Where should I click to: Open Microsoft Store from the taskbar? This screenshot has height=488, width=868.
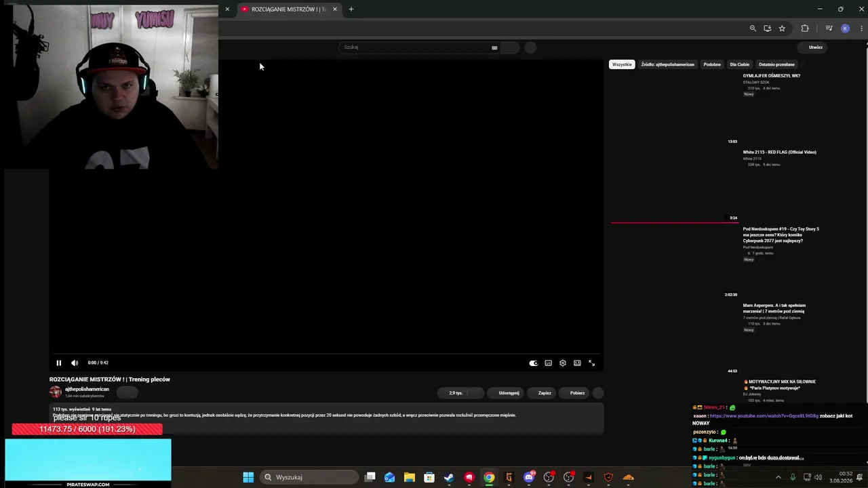tap(429, 477)
